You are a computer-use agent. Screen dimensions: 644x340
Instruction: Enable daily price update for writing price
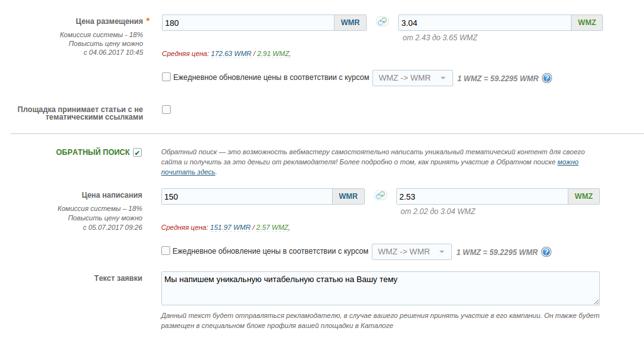pyautogui.click(x=166, y=251)
